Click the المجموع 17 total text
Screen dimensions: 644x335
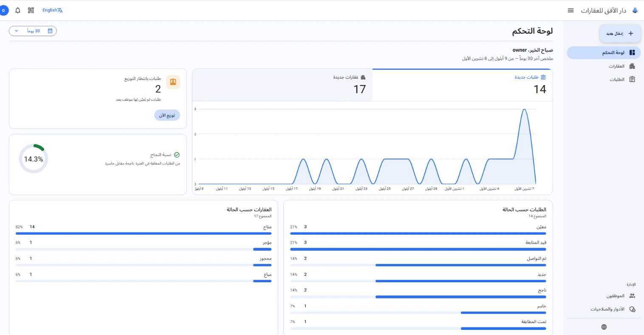point(263,216)
